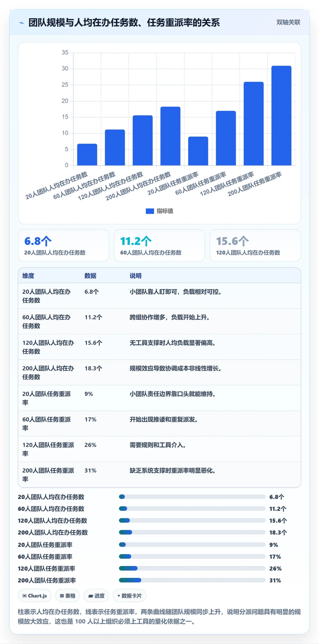
Task: Click the 数据卡片 tag chip
Action: [129, 595]
